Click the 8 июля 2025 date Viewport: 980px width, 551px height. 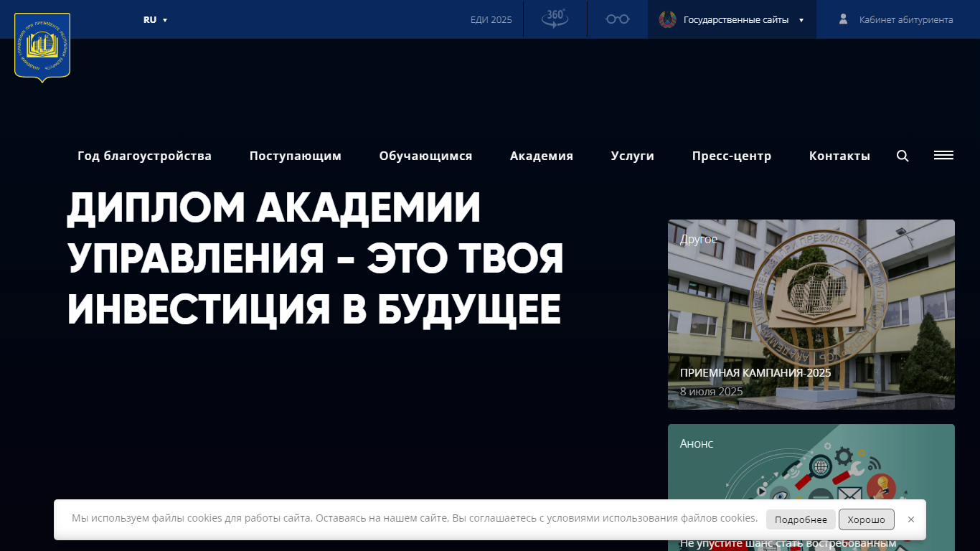tap(711, 392)
